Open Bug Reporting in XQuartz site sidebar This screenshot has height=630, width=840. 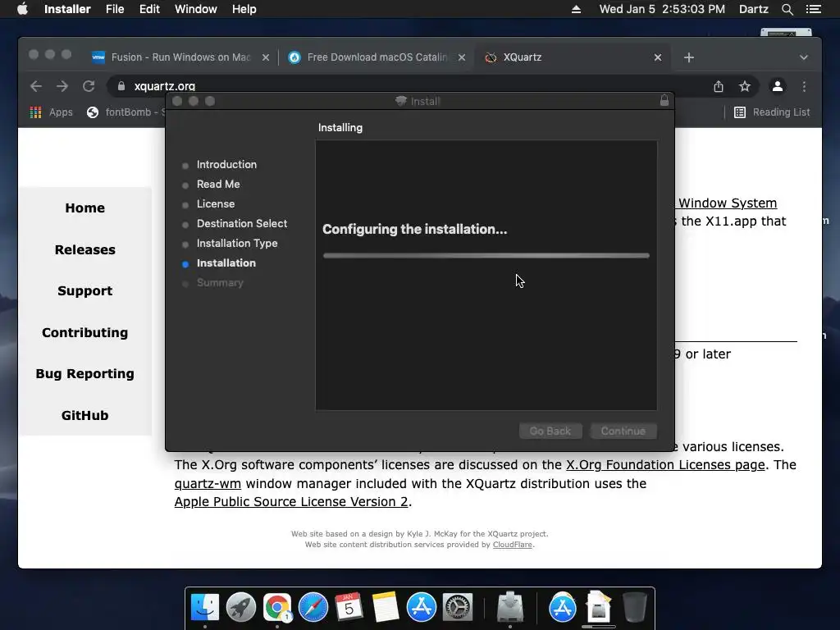point(84,374)
